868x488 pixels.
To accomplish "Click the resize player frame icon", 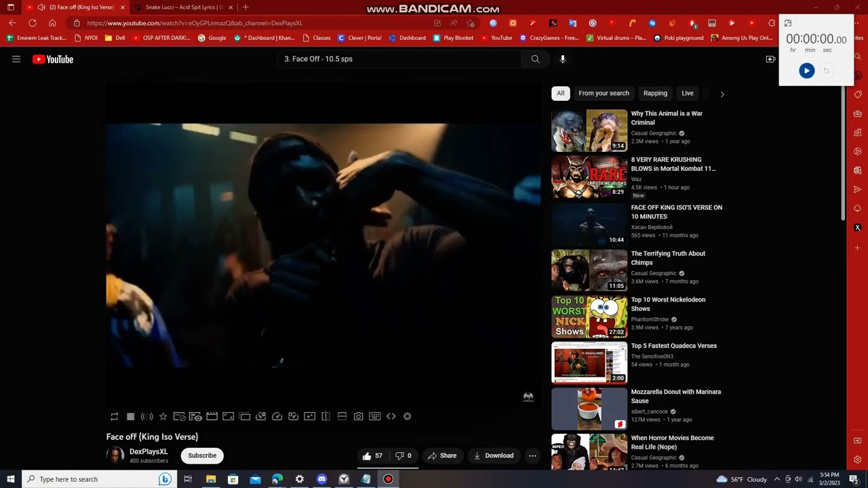I will [228, 416].
